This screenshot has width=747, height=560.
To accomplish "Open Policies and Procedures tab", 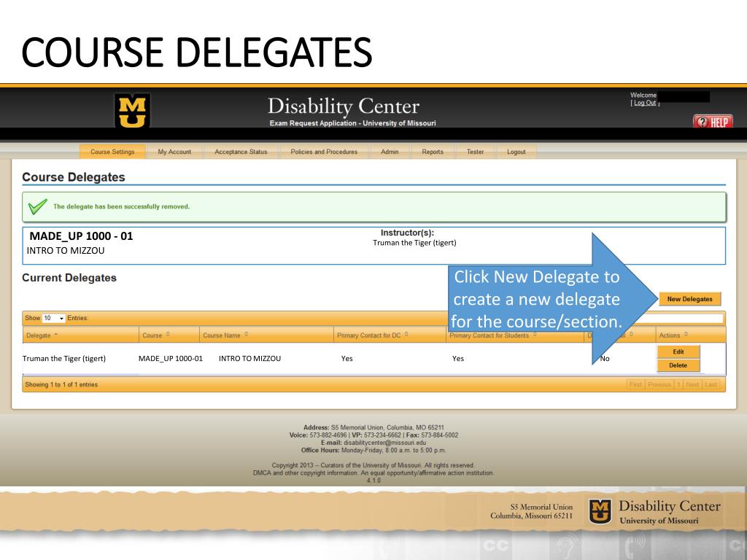I will tap(324, 152).
